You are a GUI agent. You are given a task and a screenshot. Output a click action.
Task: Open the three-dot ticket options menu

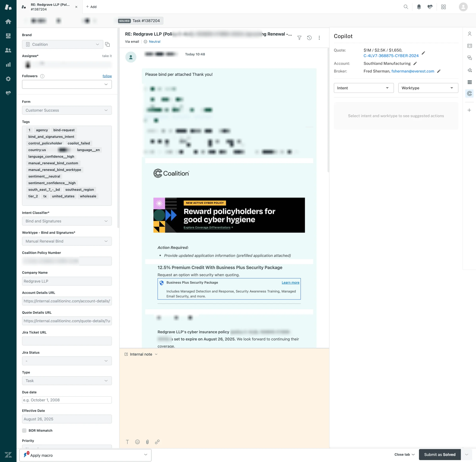319,38
